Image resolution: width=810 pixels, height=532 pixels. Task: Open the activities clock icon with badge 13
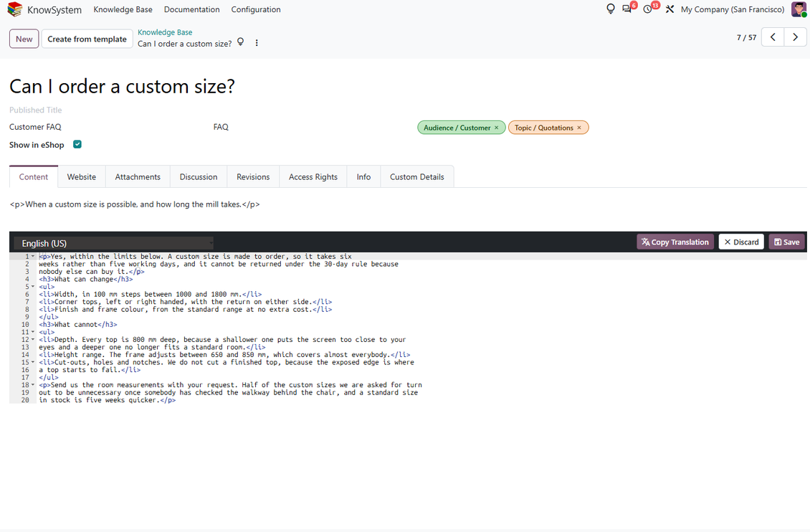tap(647, 9)
